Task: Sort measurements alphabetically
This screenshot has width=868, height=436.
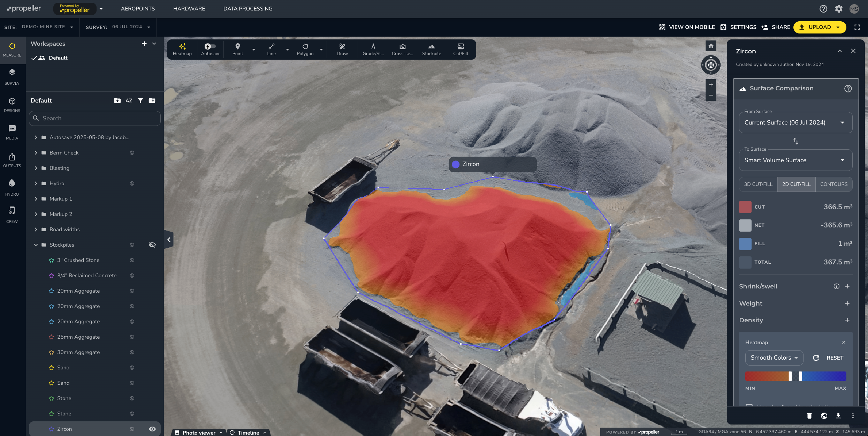Action: (x=129, y=100)
